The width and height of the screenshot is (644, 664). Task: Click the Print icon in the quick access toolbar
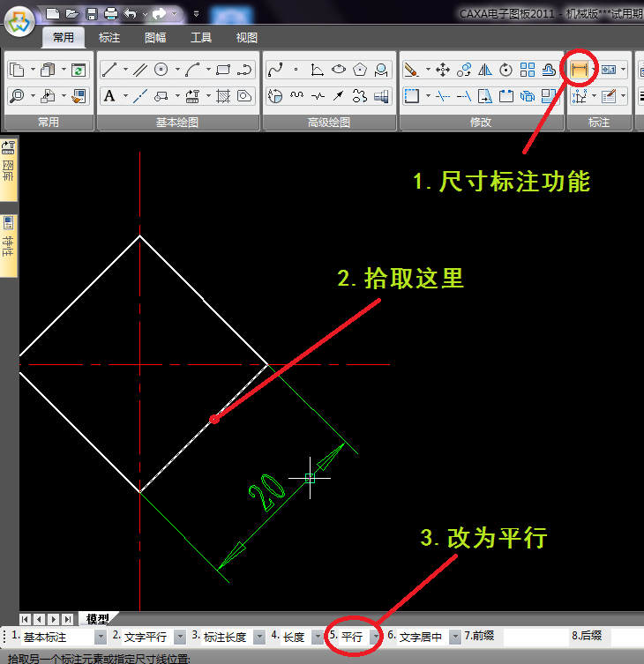pyautogui.click(x=110, y=13)
